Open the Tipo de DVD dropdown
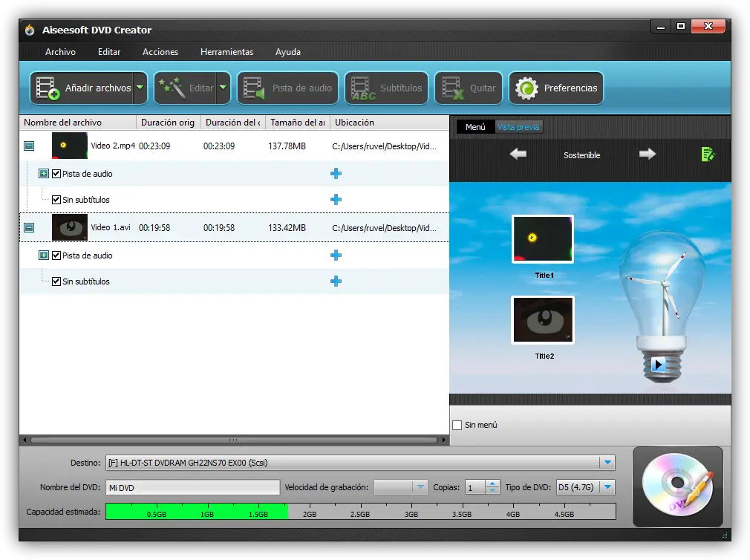 click(x=607, y=487)
